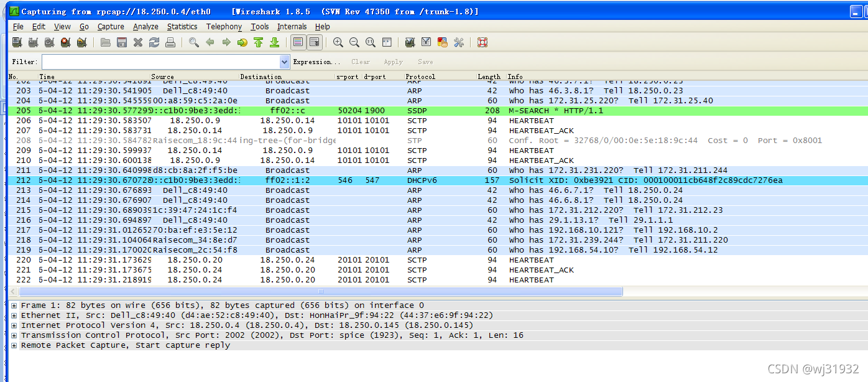Click the Save filter button
Viewport: 868px width, 382px height.
[425, 62]
